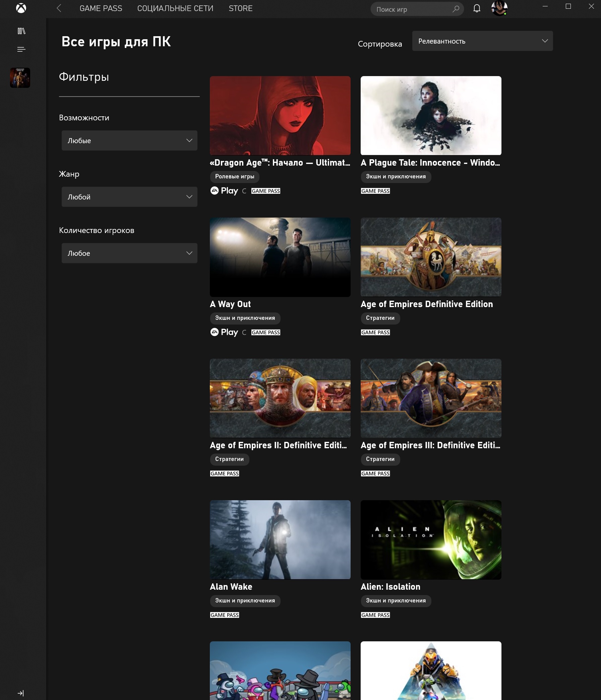Open the Количество игроков dropdown showing Любое
The image size is (601, 700).
pos(129,253)
